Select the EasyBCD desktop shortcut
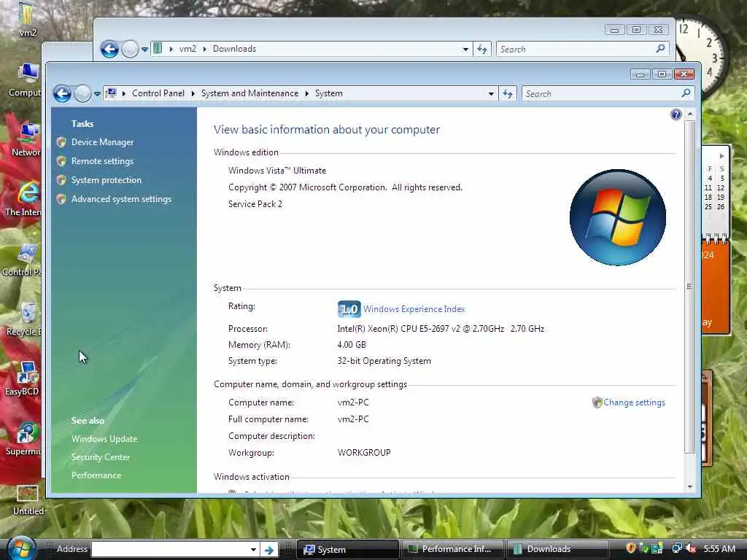Viewport: 747px width, 560px height. point(23,378)
